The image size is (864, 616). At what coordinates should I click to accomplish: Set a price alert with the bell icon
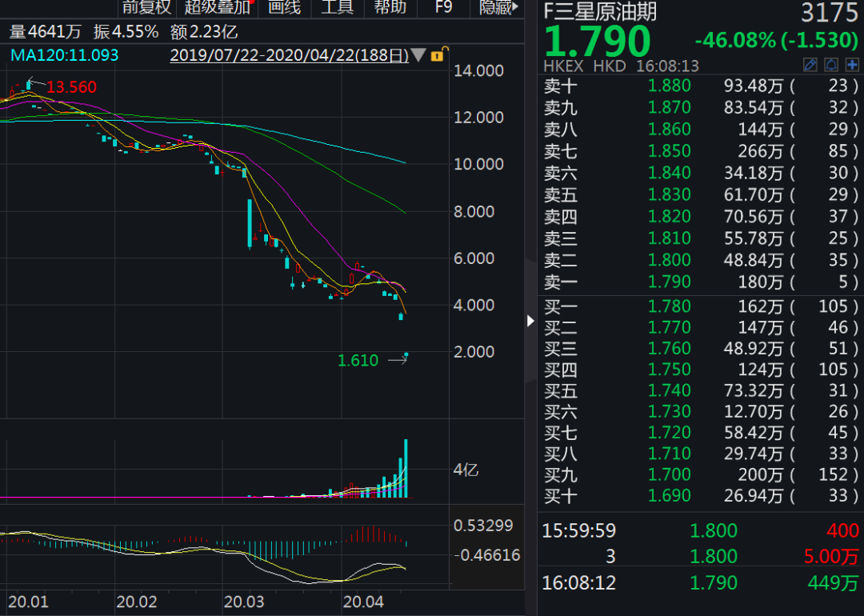(x=831, y=65)
